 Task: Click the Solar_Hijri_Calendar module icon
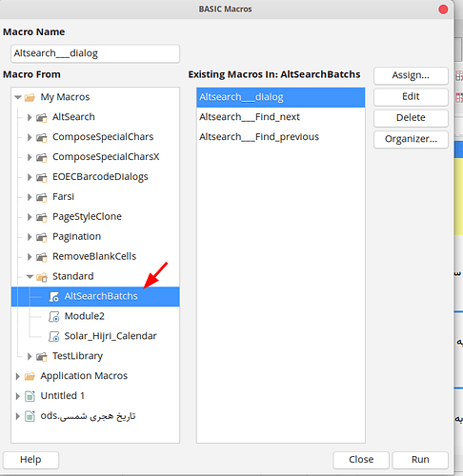pos(53,336)
